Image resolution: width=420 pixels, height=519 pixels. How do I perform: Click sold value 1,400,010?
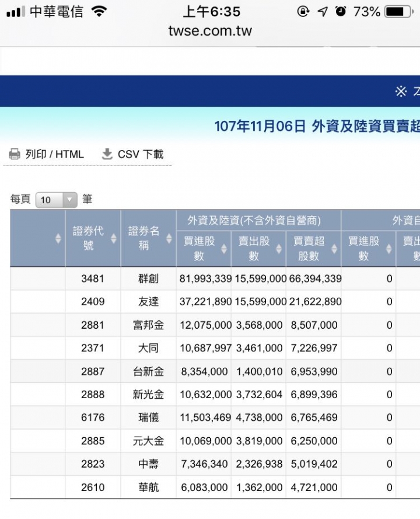[x=259, y=372]
